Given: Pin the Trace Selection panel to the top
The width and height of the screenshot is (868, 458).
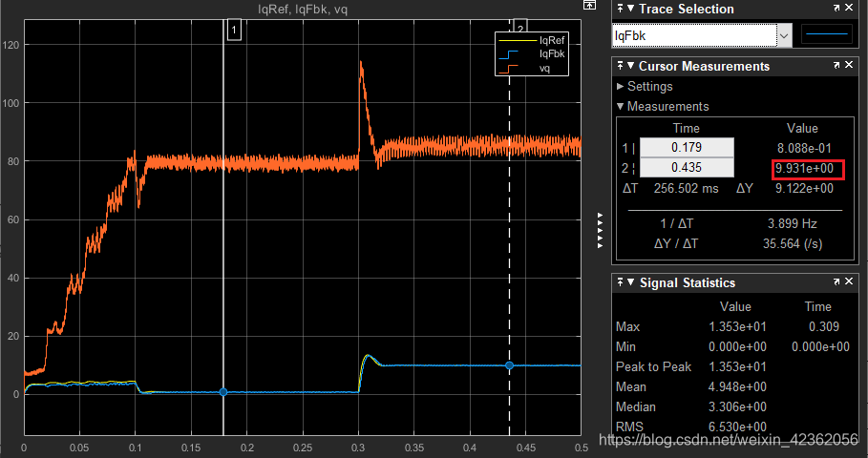Looking at the screenshot, I should pos(620,9).
